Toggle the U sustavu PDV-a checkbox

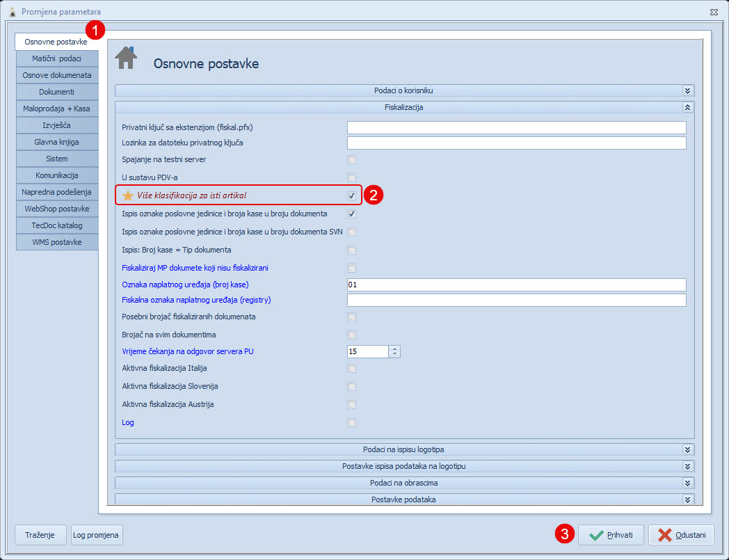352,178
